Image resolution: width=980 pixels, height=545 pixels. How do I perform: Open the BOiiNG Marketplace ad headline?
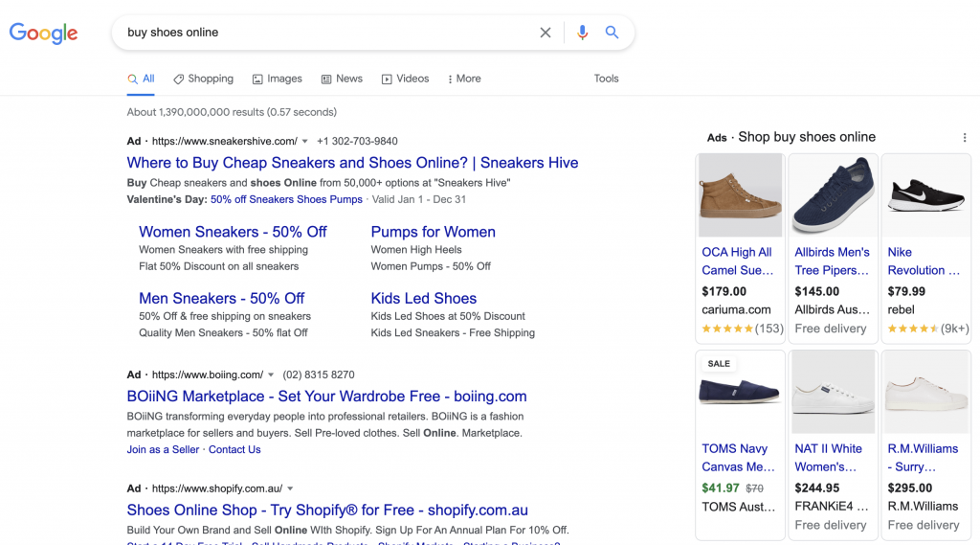click(x=327, y=397)
